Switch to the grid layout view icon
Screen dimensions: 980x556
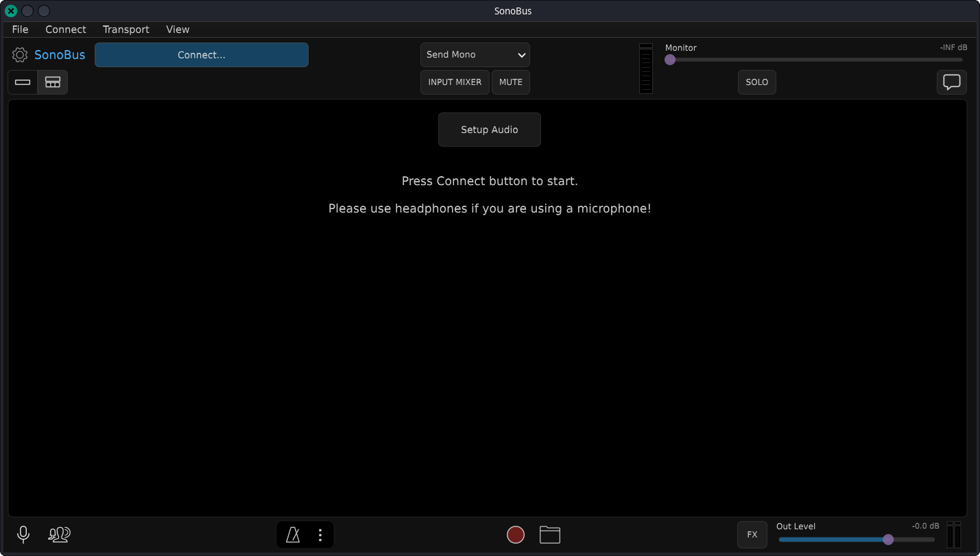(53, 82)
